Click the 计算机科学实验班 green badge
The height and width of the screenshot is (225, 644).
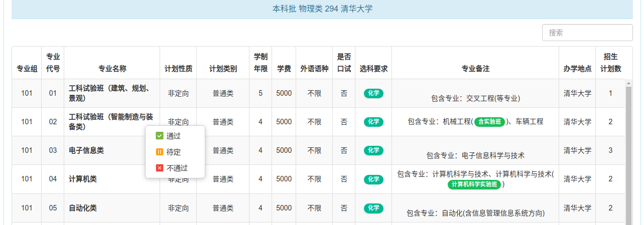coord(475,184)
